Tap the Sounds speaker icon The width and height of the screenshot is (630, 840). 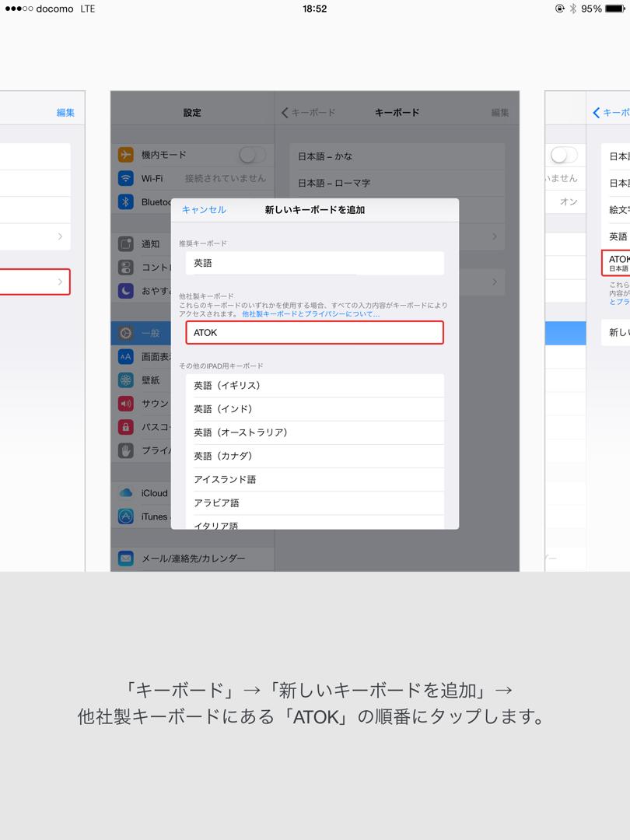[125, 404]
